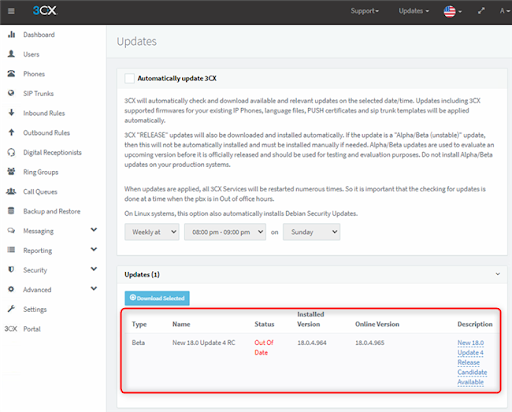Click the Backup and Restore icon
This screenshot has width=512, height=412.
[x=11, y=211]
